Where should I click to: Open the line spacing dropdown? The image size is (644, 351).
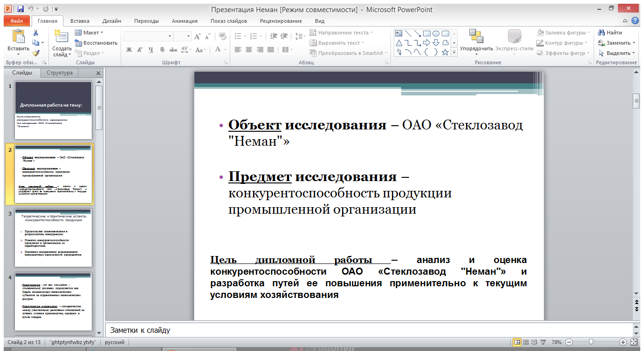coord(301,36)
